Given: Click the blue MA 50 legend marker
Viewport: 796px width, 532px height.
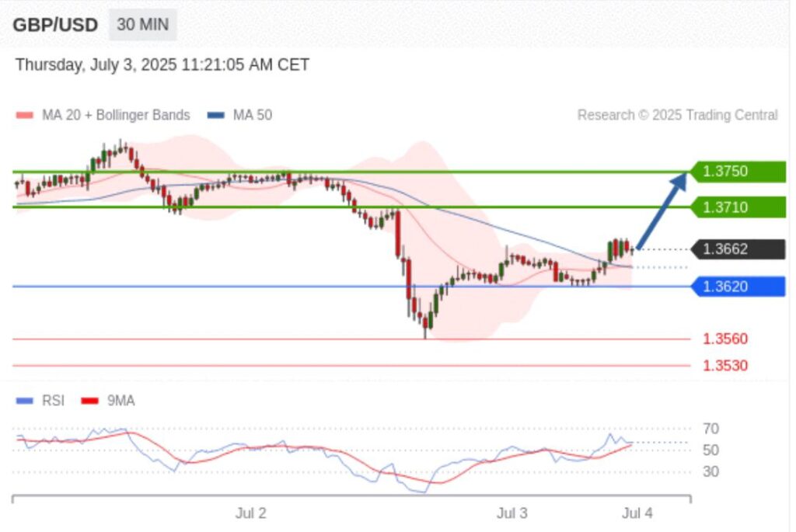Looking at the screenshot, I should [215, 116].
